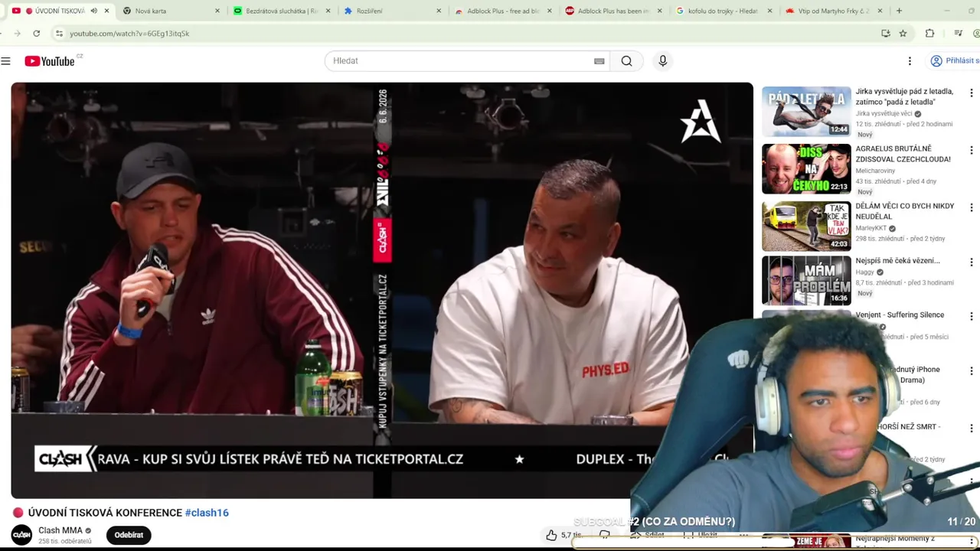The height and width of the screenshot is (551, 980).
Task: Switch to the Nová karta tab
Action: (x=170, y=11)
